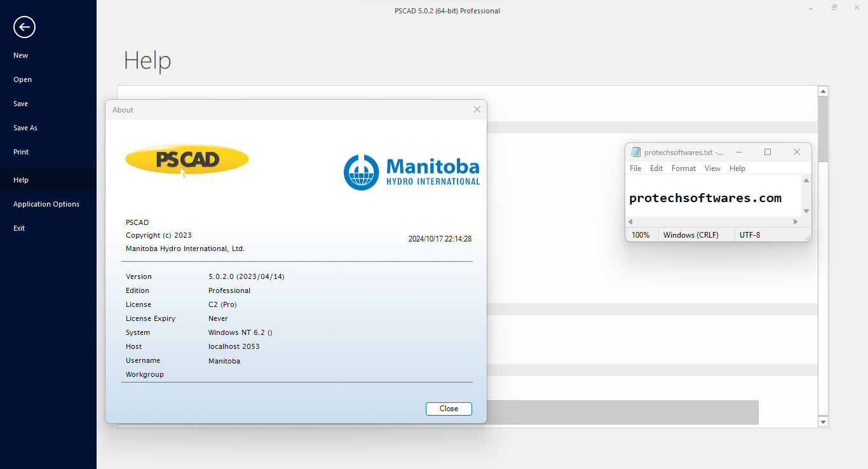868x469 pixels.
Task: Click the Notepad document icon in title bar
Action: pyautogui.click(x=635, y=152)
